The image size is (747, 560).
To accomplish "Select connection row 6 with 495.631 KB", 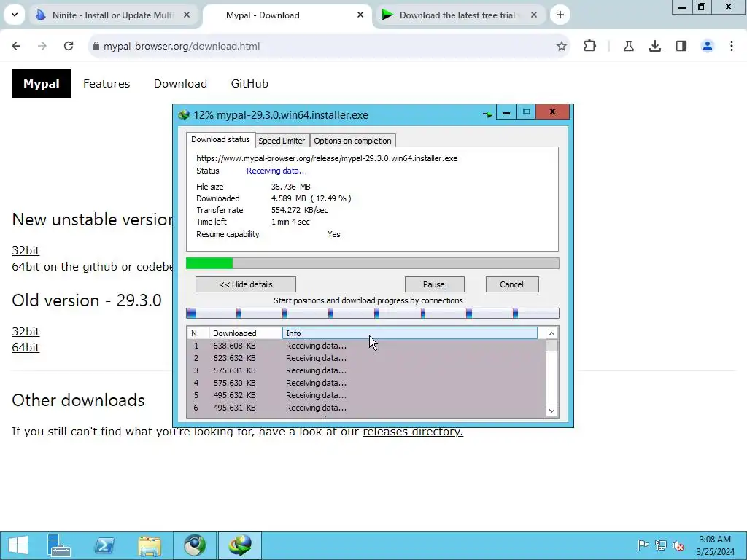I will pos(366,408).
